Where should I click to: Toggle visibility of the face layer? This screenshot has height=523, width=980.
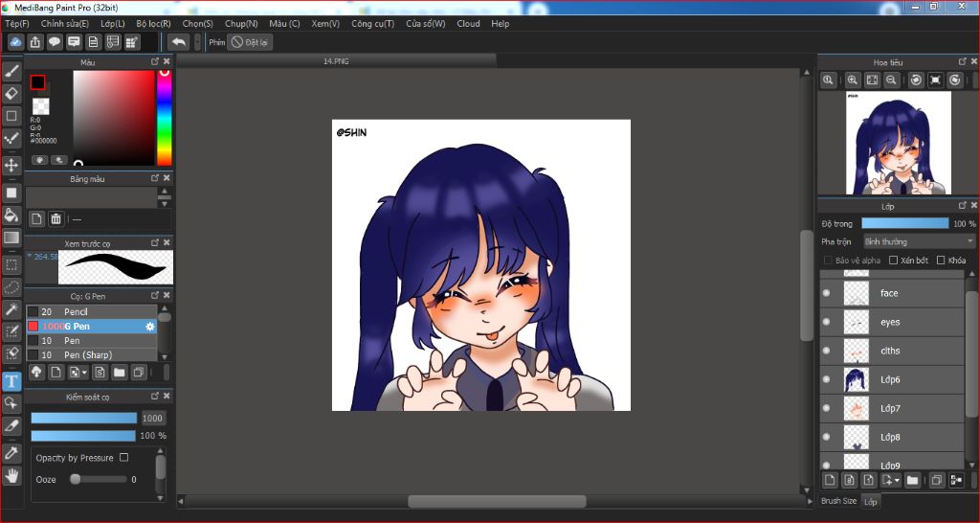coord(827,293)
